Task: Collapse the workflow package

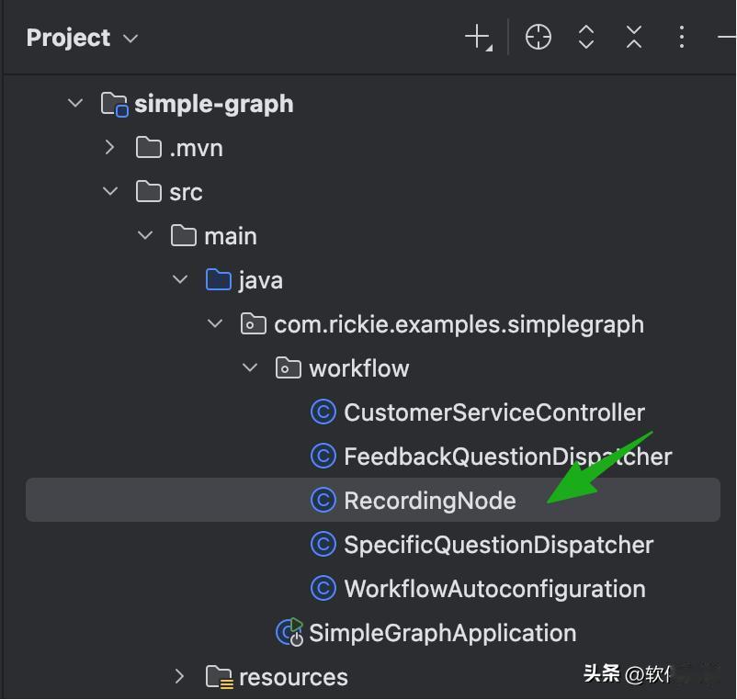Action: pos(250,368)
